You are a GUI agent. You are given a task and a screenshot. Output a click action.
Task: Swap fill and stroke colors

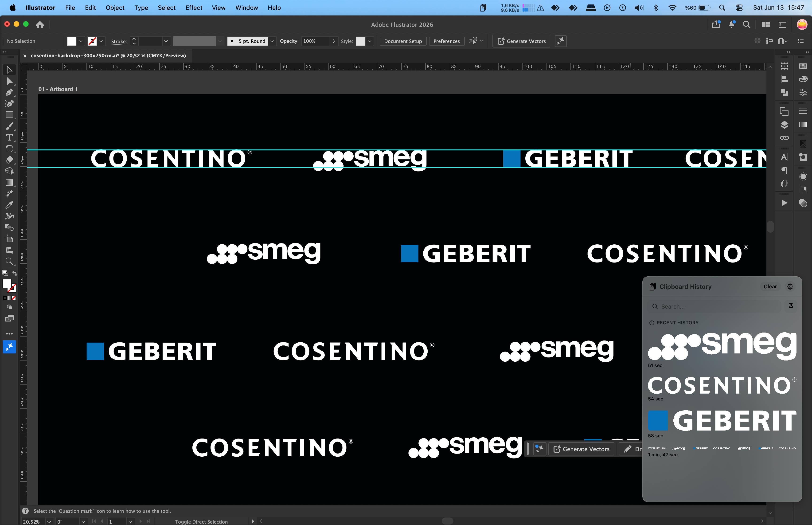pyautogui.click(x=15, y=273)
